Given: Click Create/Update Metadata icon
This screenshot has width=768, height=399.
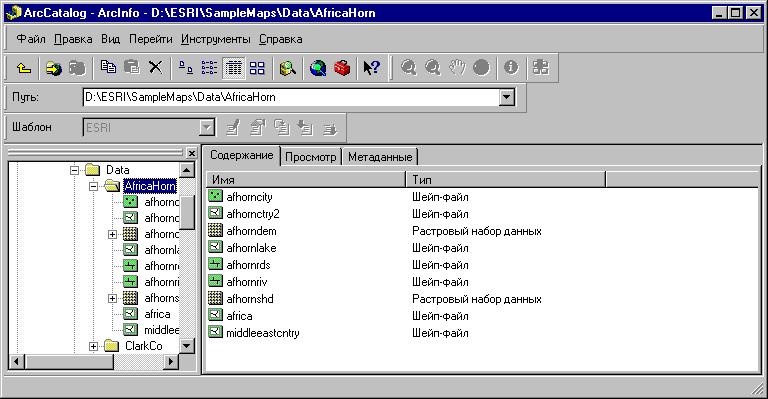Looking at the screenshot, I should (281, 128).
